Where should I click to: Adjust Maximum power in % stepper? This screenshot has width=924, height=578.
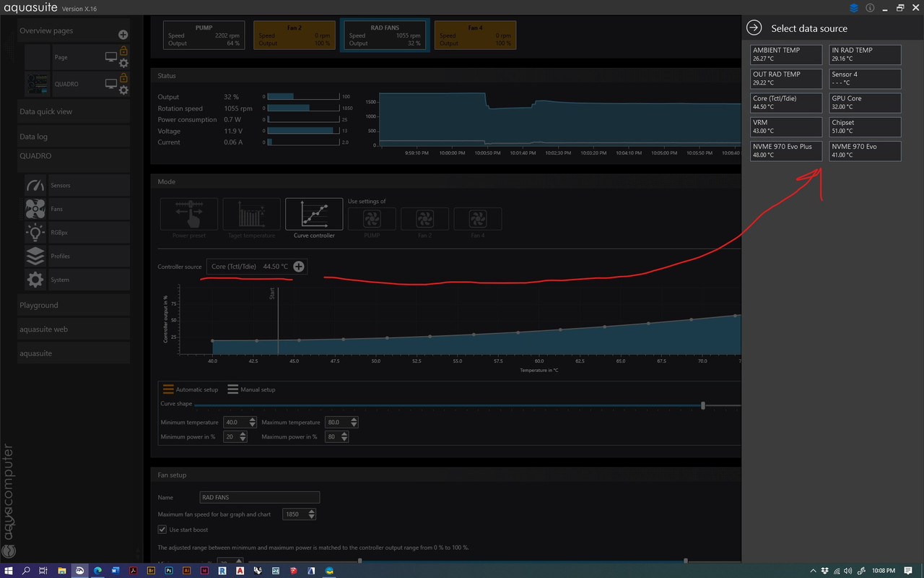click(x=343, y=437)
